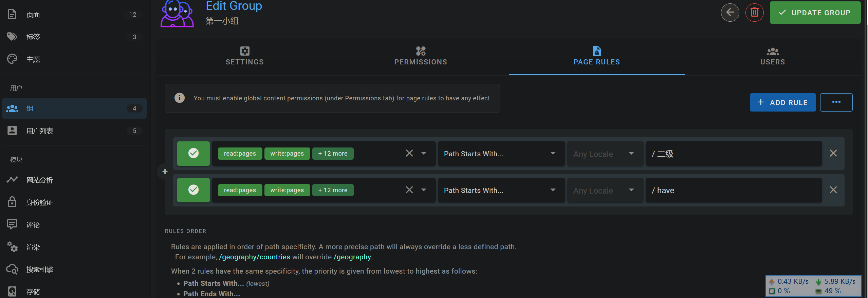
Task: Click the plus icon between the two rules
Action: [x=165, y=172]
